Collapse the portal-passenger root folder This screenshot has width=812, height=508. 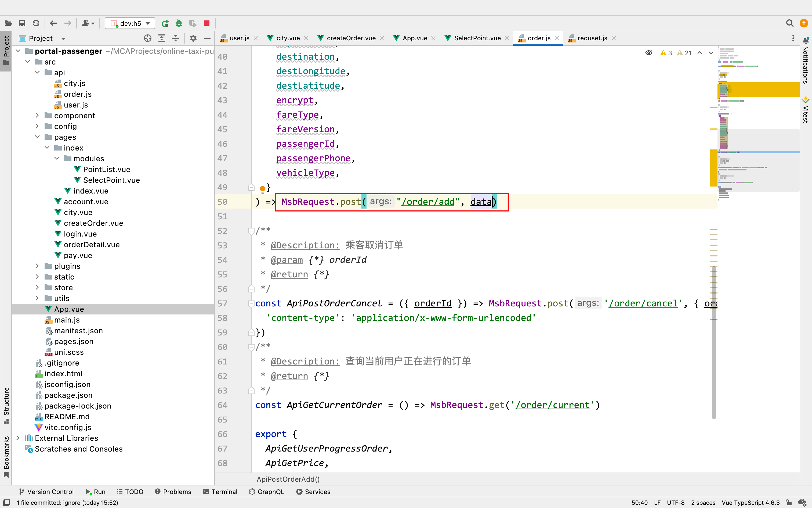(18, 51)
